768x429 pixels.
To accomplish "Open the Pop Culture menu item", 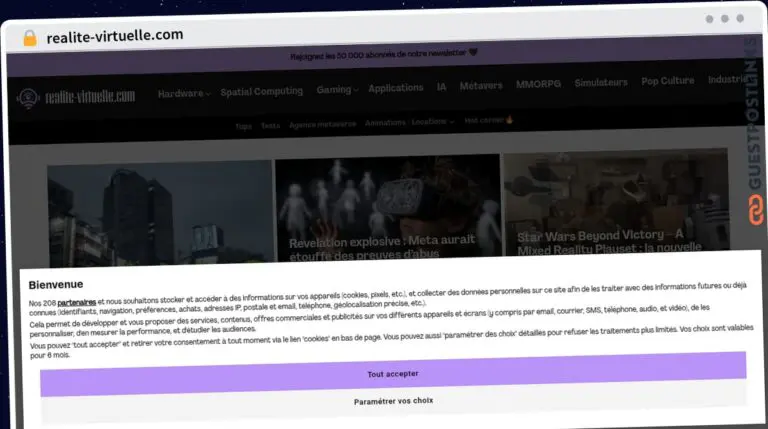I will click(668, 81).
